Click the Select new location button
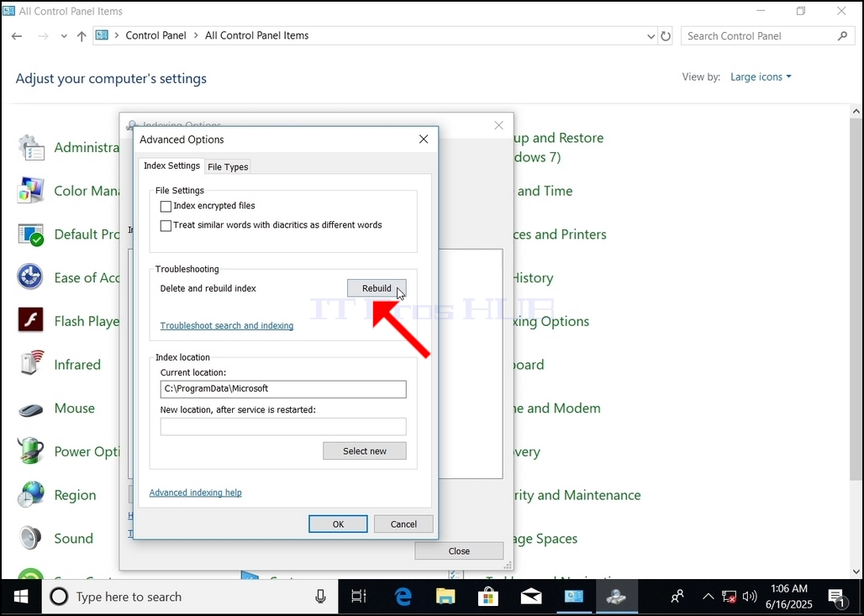The width and height of the screenshot is (864, 616). tap(364, 450)
